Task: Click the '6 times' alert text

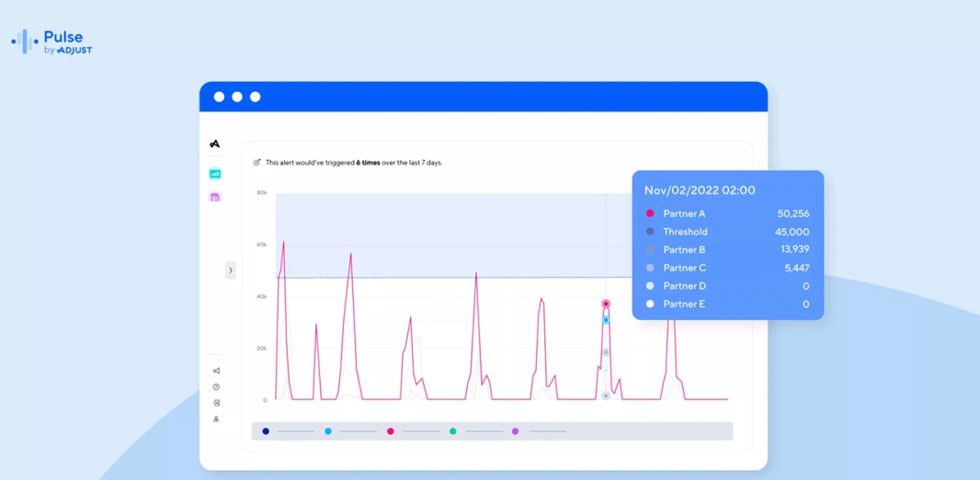Action: [368, 163]
